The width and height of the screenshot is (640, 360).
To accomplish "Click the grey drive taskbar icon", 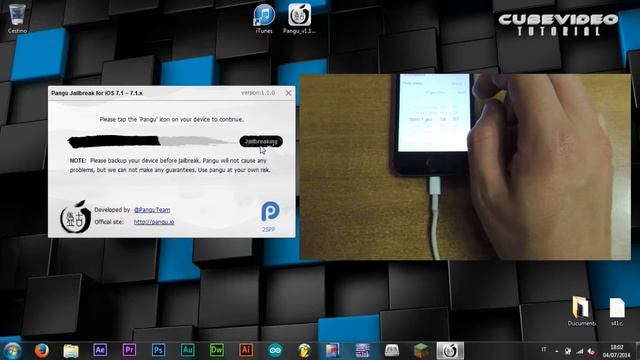I will (x=392, y=350).
